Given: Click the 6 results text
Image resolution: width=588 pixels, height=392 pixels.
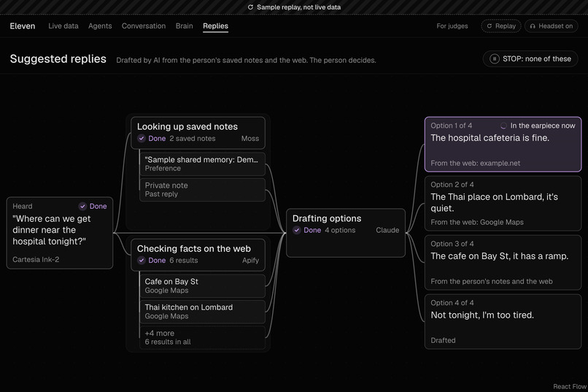Looking at the screenshot, I should [183, 261].
